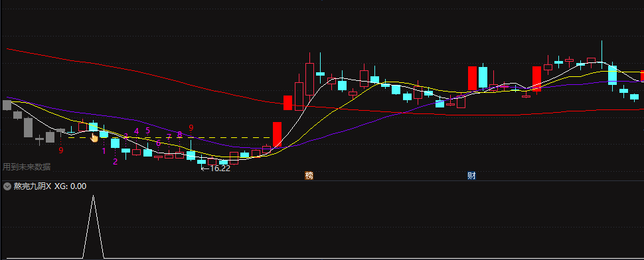This screenshot has height=260, width=644.
Task: Click the solid red candle on dashed line
Action: 278,135
